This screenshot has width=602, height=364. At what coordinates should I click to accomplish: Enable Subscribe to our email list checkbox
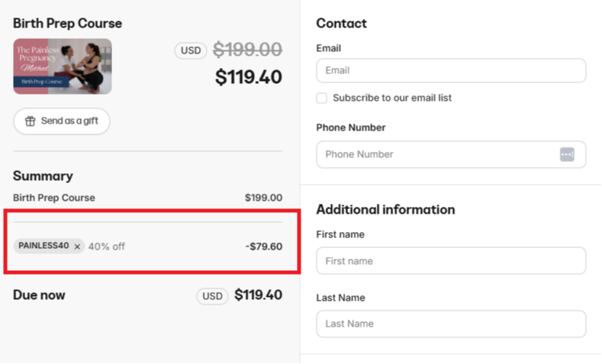322,98
